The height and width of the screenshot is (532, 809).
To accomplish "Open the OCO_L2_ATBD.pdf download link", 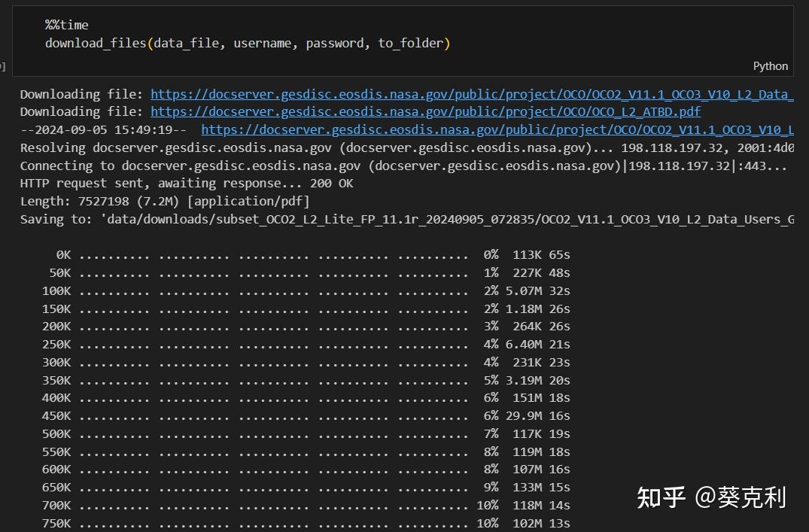I will pyautogui.click(x=425, y=111).
